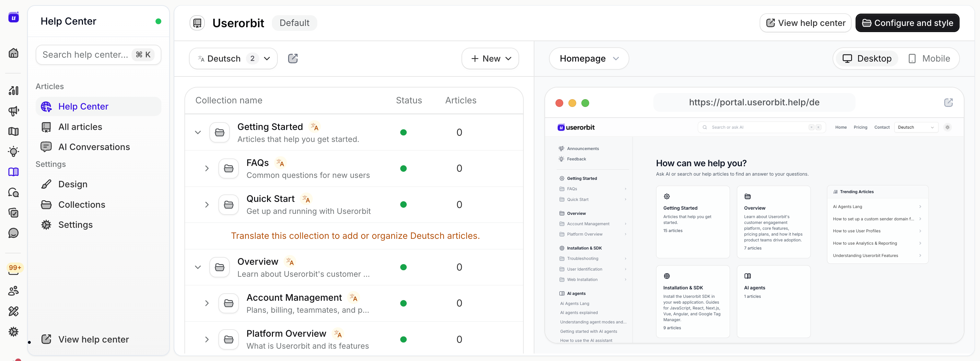The image size is (980, 361).
Task: Open the design pencil ruler rail icon
Action: (x=14, y=311)
